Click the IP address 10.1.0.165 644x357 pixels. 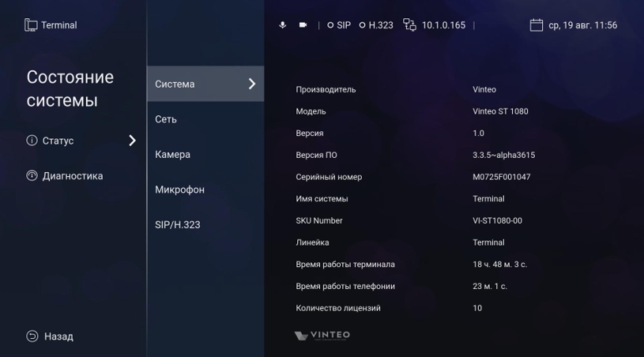click(443, 25)
